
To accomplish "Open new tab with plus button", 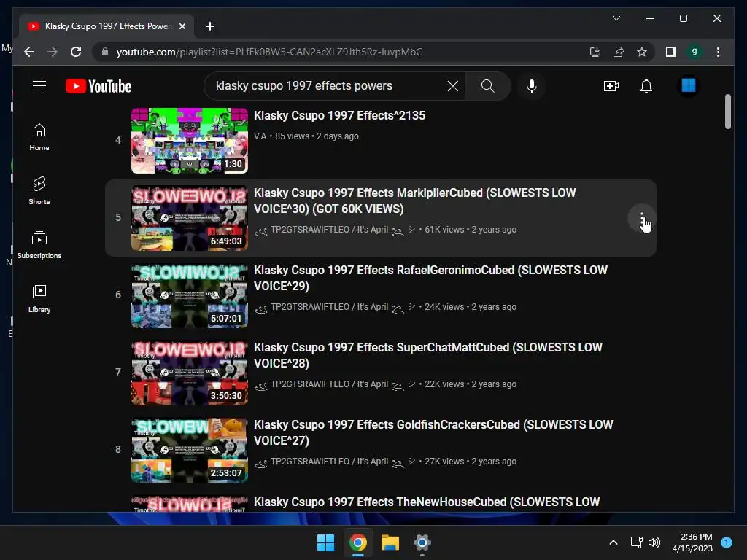I will click(209, 26).
